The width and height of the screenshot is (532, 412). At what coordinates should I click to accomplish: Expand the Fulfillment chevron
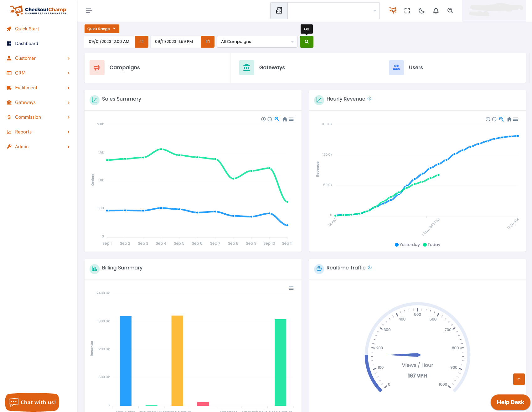pos(68,88)
